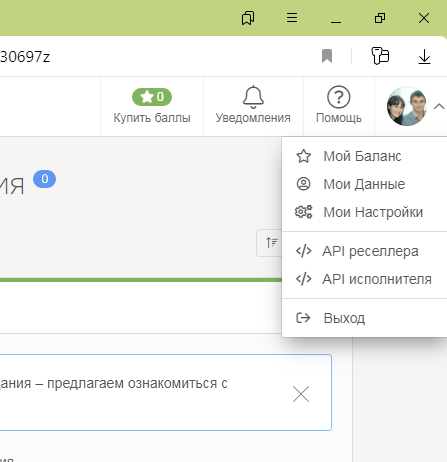Screen dimensions: 447x462
Task: Bookmark this page in address bar
Action: pos(327,56)
